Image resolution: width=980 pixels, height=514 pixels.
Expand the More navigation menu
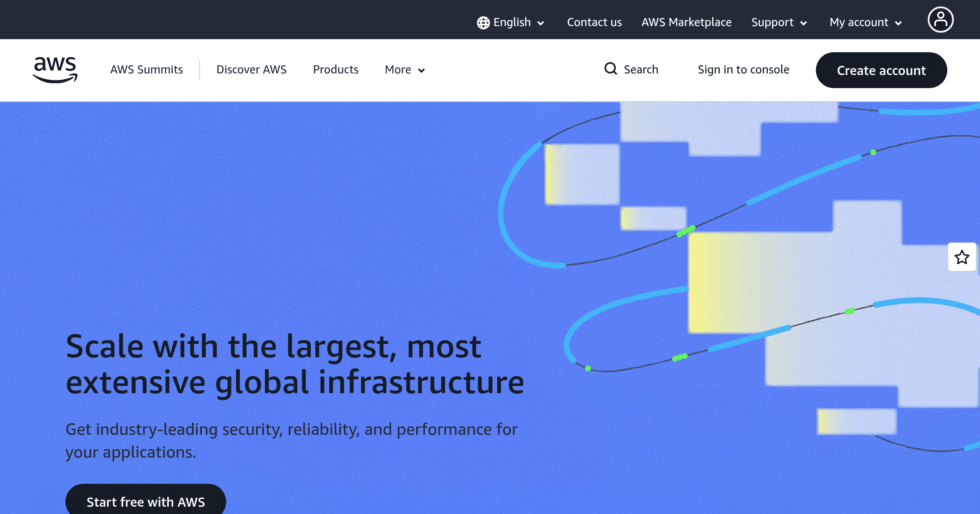click(x=405, y=70)
